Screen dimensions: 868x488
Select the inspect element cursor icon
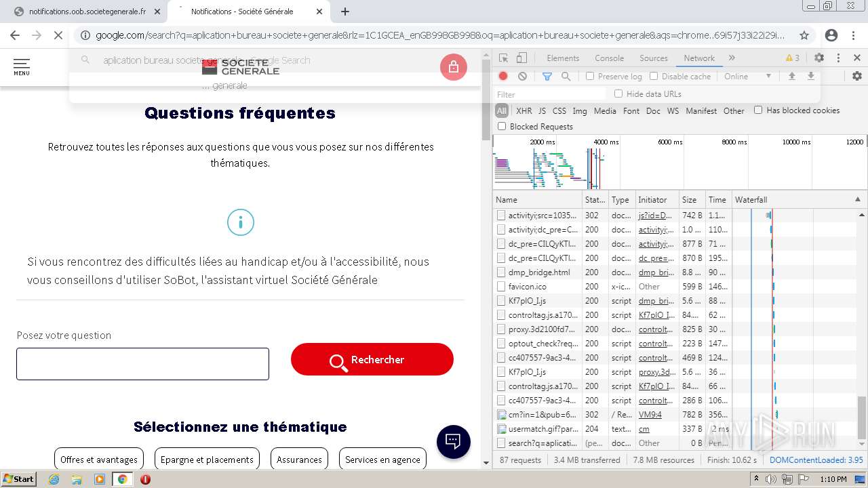pyautogui.click(x=503, y=58)
